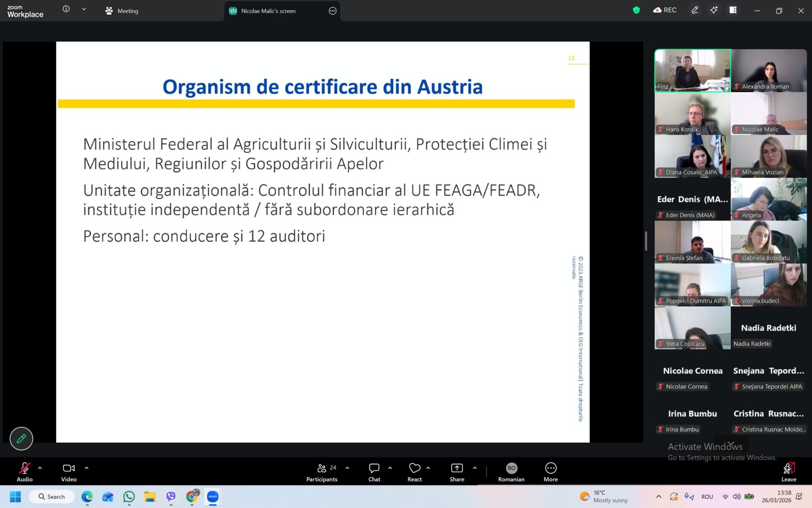Leave the meeting

tap(789, 472)
